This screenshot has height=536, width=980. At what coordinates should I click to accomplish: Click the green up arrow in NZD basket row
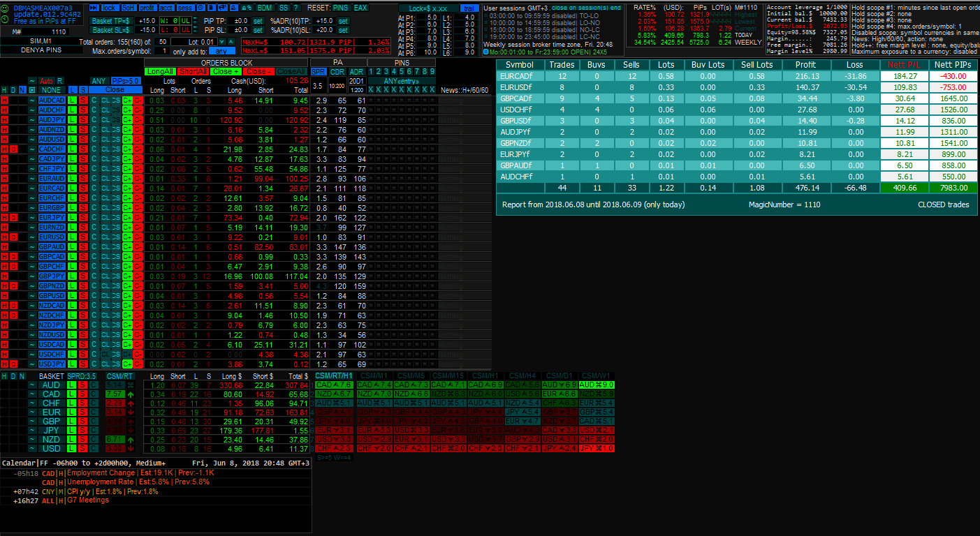131,440
